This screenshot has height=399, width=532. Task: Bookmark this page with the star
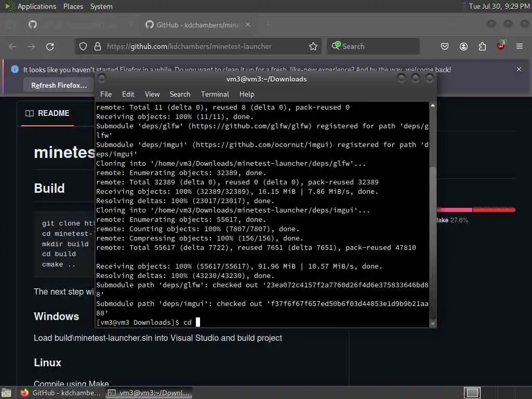(313, 46)
